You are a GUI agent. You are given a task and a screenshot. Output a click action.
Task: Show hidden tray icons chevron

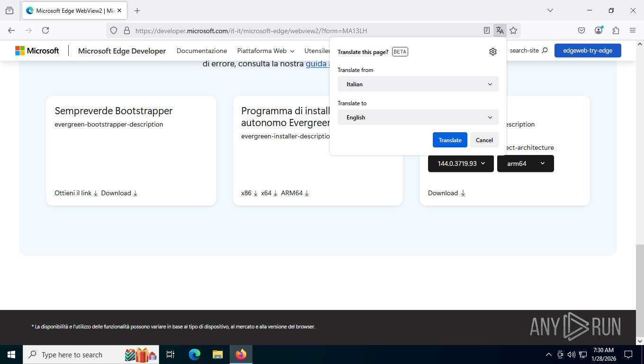point(549,355)
